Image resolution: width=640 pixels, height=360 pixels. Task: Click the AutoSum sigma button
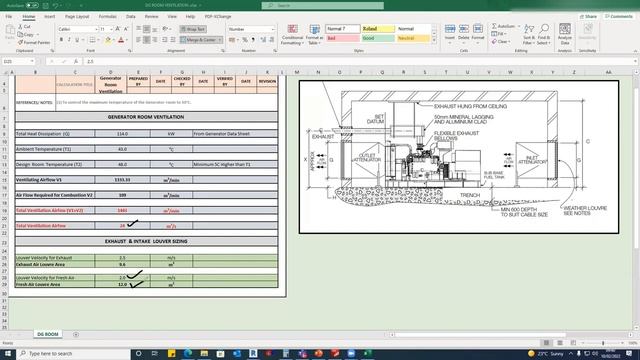coord(503,26)
